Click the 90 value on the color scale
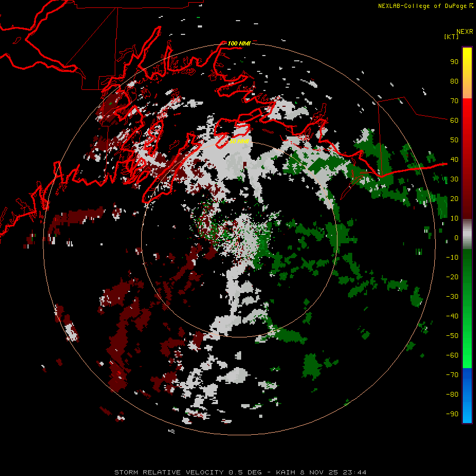476x476 pixels. pos(454,62)
